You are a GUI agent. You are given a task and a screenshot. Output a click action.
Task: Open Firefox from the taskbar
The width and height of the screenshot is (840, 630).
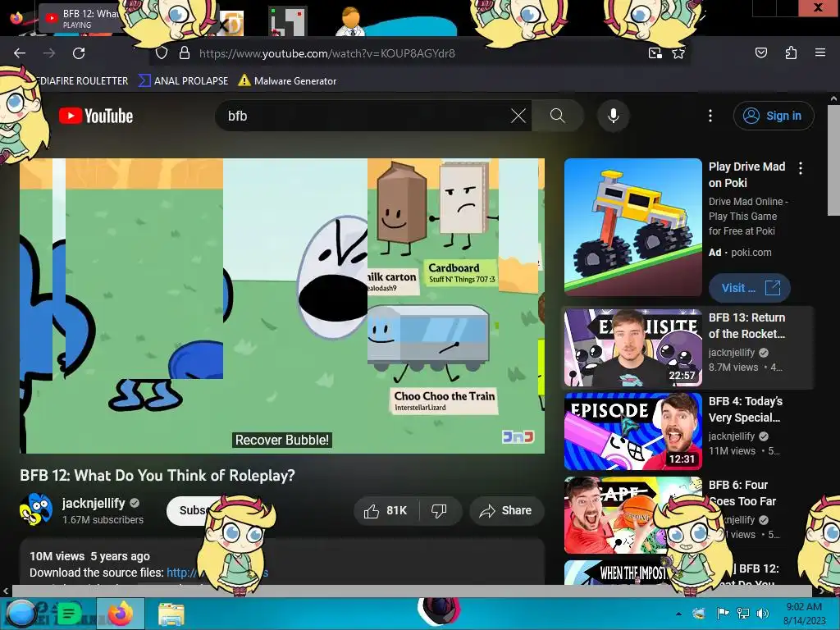tap(121, 614)
